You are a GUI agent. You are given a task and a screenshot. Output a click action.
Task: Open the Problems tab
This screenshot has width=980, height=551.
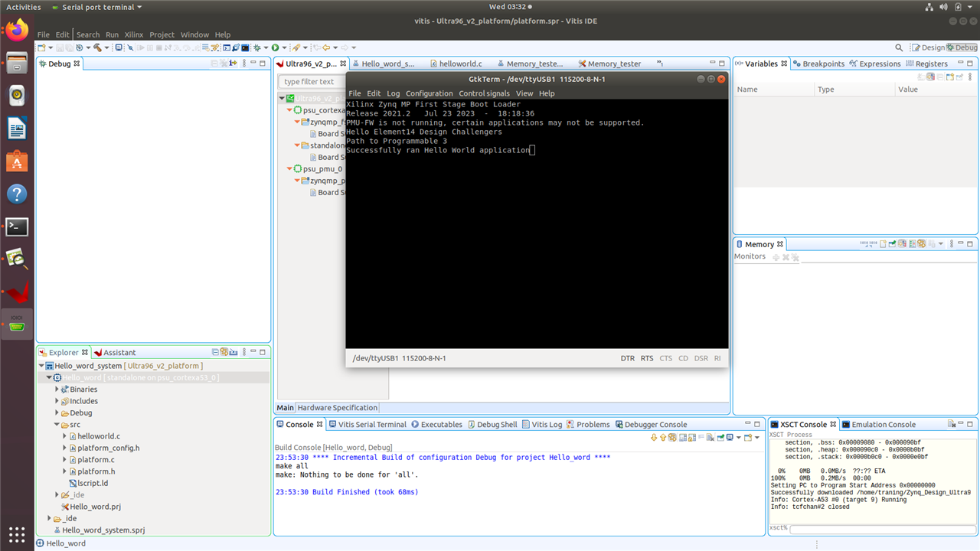click(588, 424)
